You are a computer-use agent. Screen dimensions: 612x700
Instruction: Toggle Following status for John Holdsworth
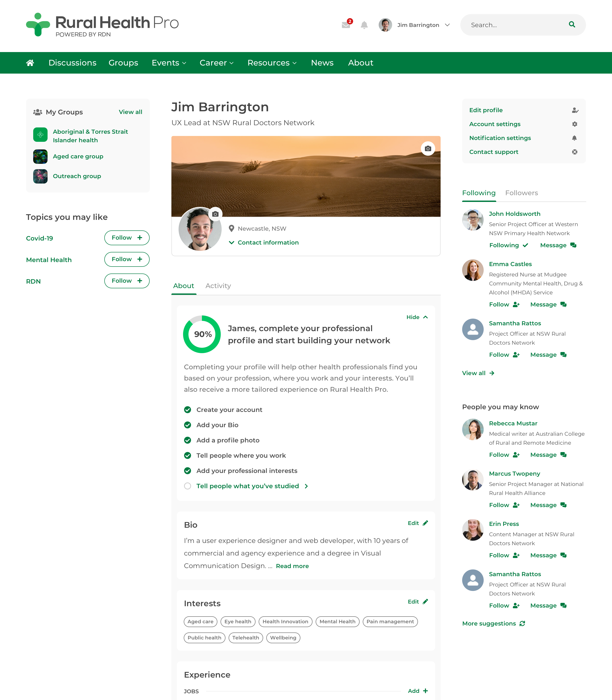(x=508, y=245)
